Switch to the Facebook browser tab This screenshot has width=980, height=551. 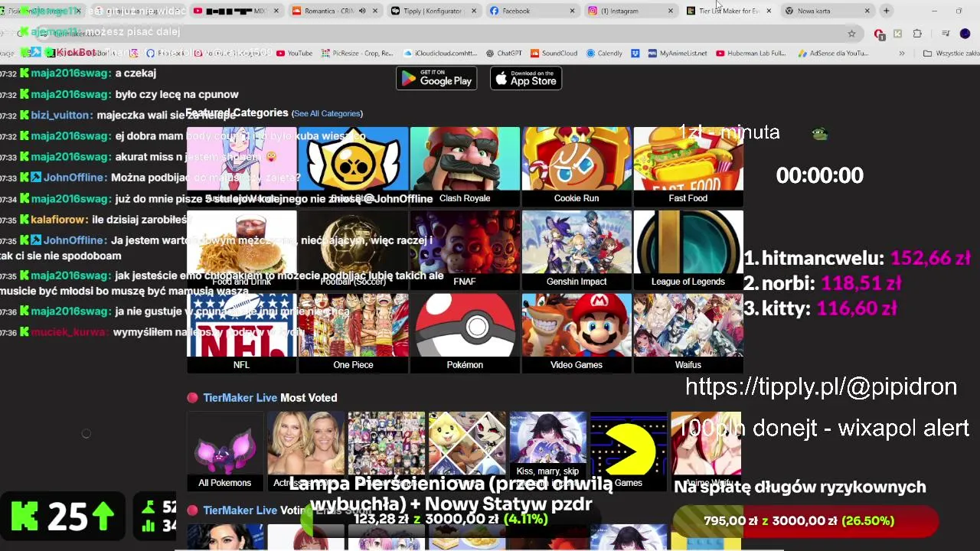point(533,11)
